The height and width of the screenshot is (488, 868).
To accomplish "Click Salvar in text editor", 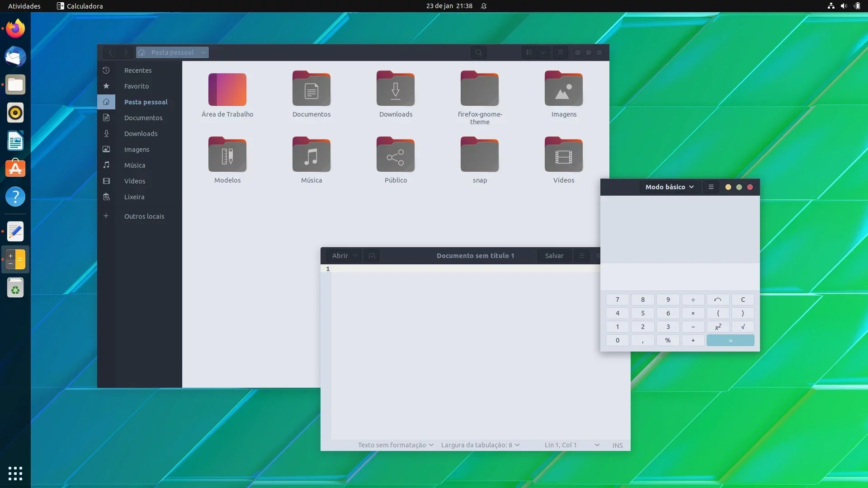I will tap(554, 256).
